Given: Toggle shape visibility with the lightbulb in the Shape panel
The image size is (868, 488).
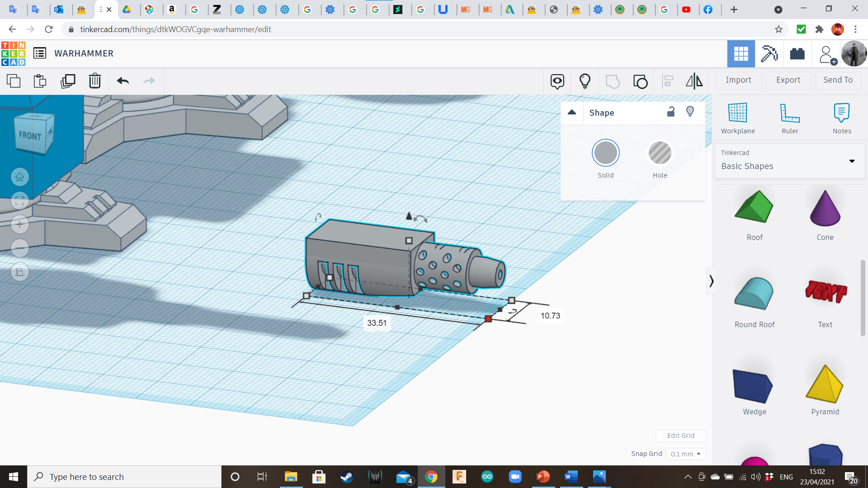Looking at the screenshot, I should click(x=690, y=112).
